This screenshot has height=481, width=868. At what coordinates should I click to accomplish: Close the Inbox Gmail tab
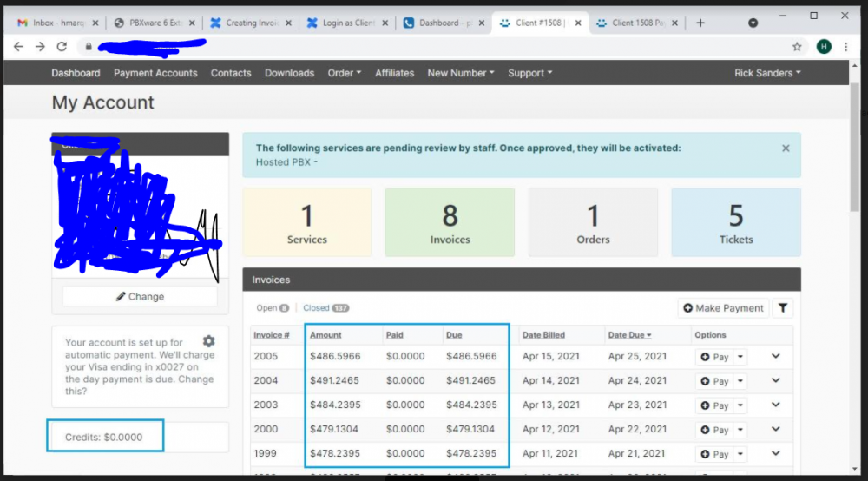pos(95,23)
